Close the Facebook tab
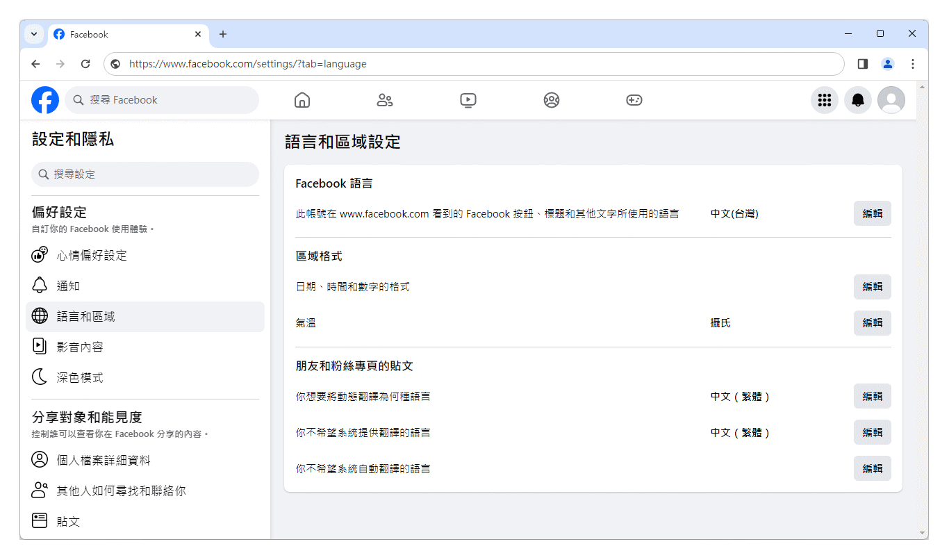949x560 pixels. (x=198, y=34)
